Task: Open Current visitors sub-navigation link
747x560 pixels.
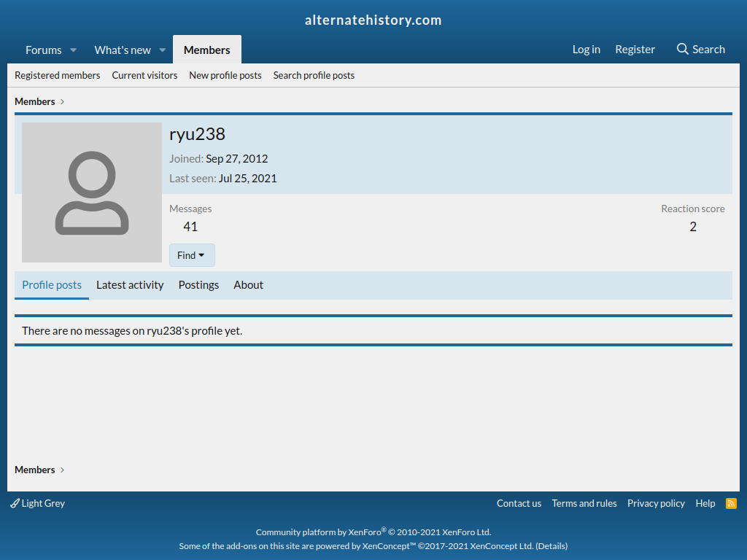Action: (144, 75)
